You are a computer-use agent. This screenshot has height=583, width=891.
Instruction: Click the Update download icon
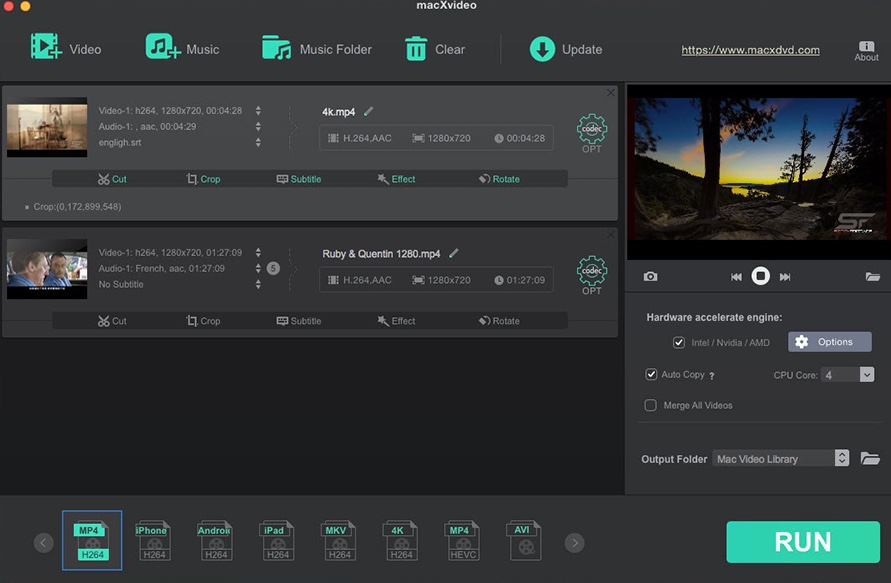[x=542, y=49]
